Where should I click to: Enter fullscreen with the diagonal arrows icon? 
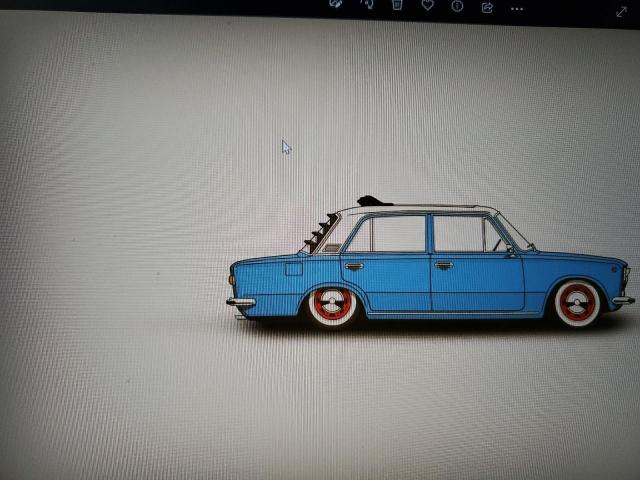click(621, 11)
